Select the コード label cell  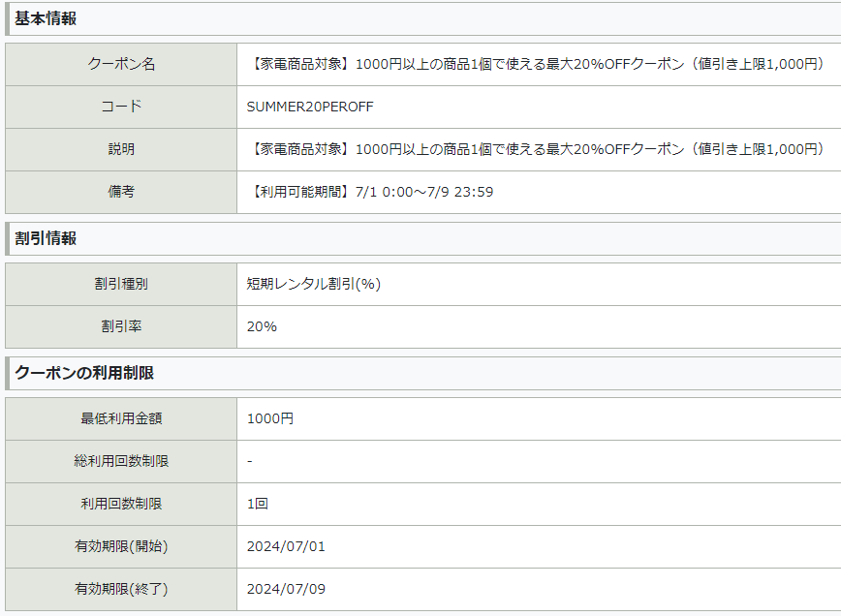(x=121, y=107)
